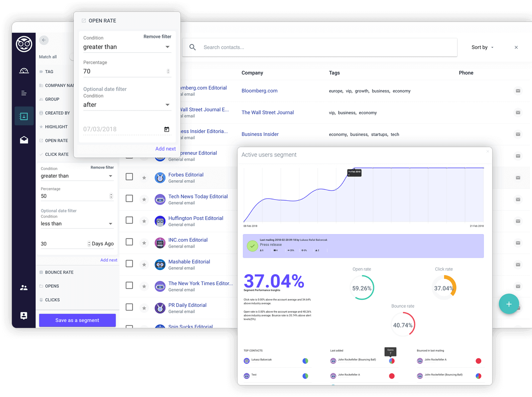
Task: Click Save as a segment button
Action: [77, 320]
